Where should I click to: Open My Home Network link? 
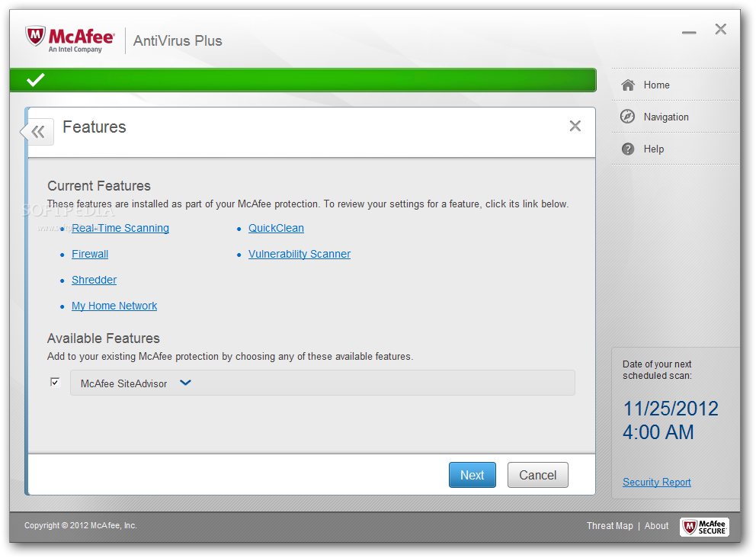click(x=114, y=306)
